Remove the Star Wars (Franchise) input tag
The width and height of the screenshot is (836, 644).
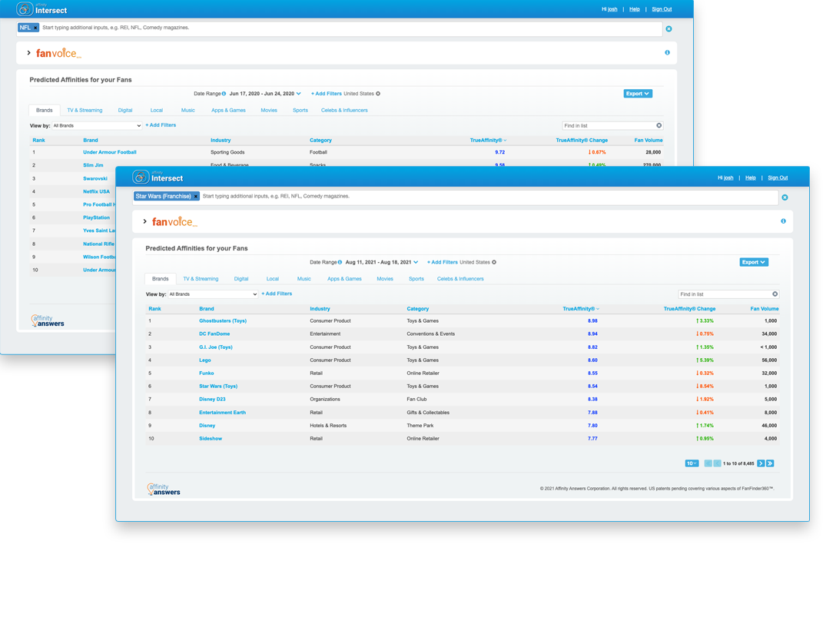click(x=196, y=197)
